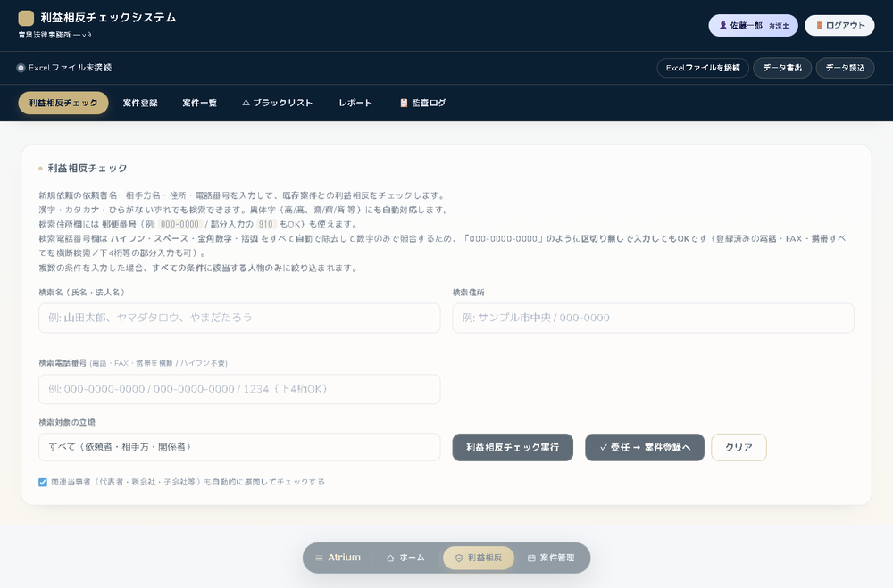Screen dimensions: 893x588
Task: Click the Excelファイル未接続 status text
Action: [x=70, y=68]
